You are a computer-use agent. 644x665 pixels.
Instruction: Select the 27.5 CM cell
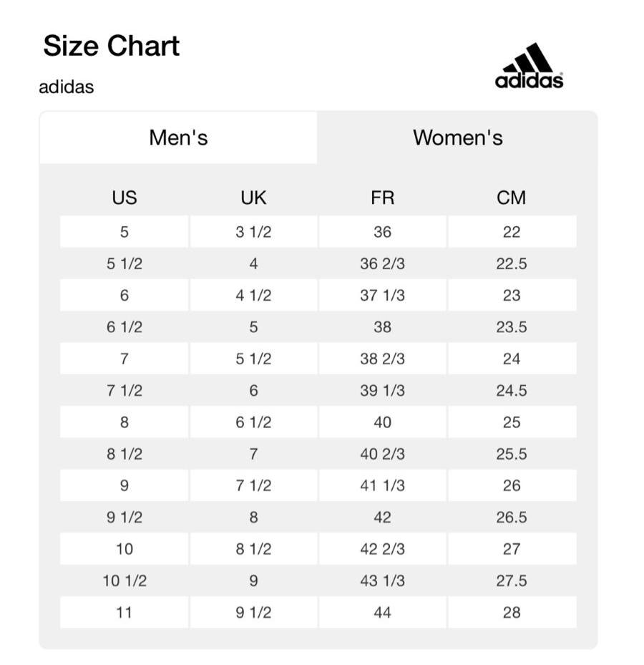click(x=511, y=581)
